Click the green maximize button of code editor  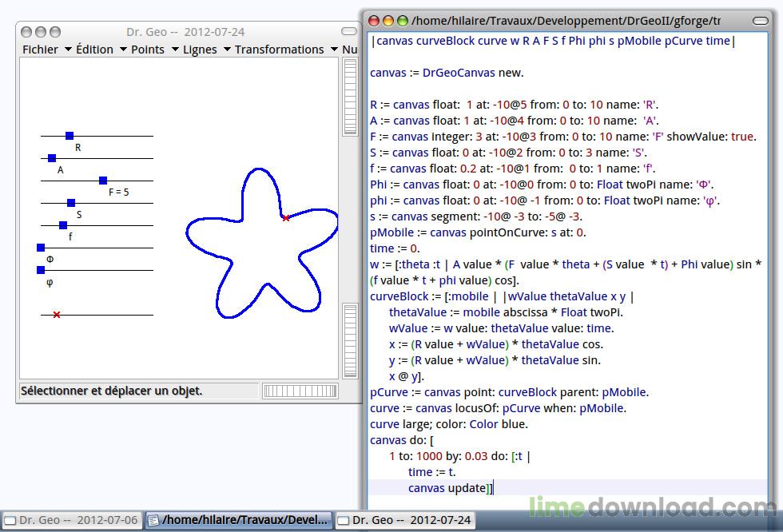tap(403, 21)
